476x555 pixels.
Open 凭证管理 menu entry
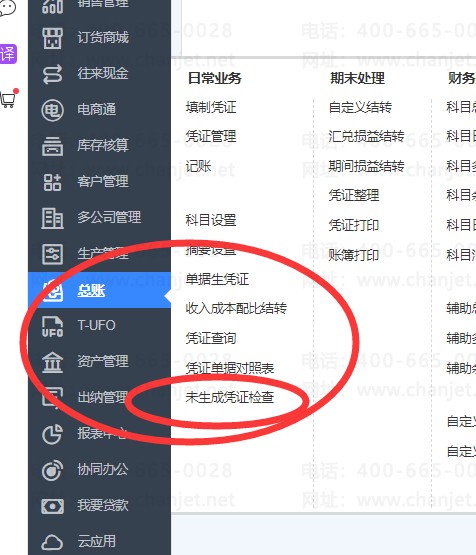(211, 136)
